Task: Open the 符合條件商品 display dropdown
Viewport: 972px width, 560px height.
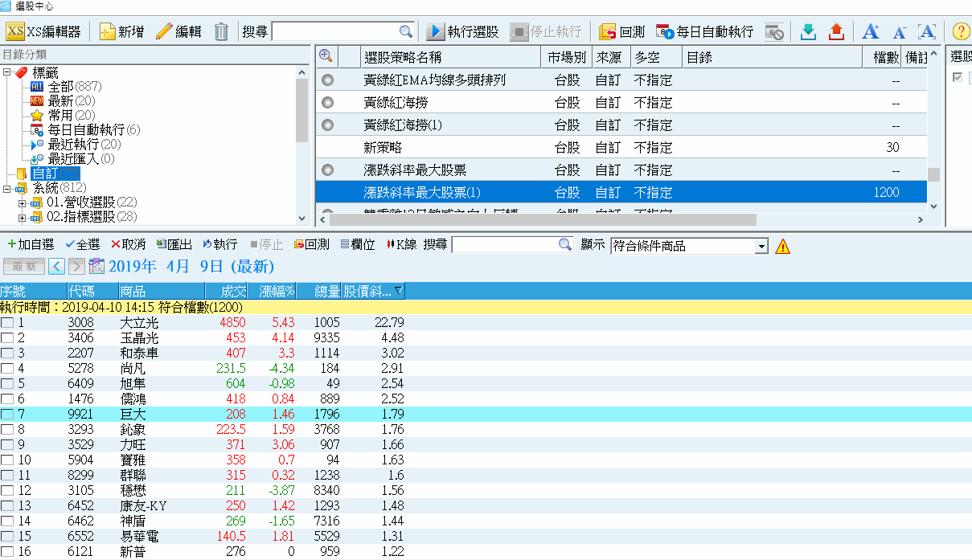Action: (x=760, y=246)
